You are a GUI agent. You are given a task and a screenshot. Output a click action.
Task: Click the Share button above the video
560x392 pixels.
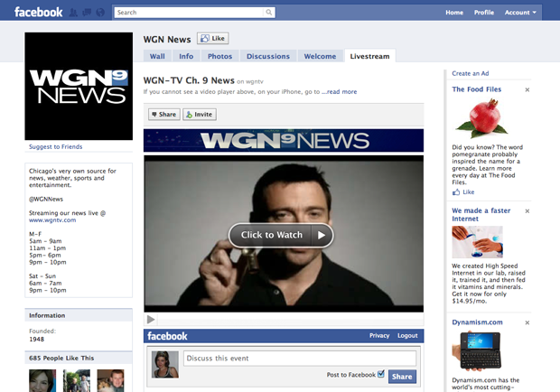(x=163, y=114)
